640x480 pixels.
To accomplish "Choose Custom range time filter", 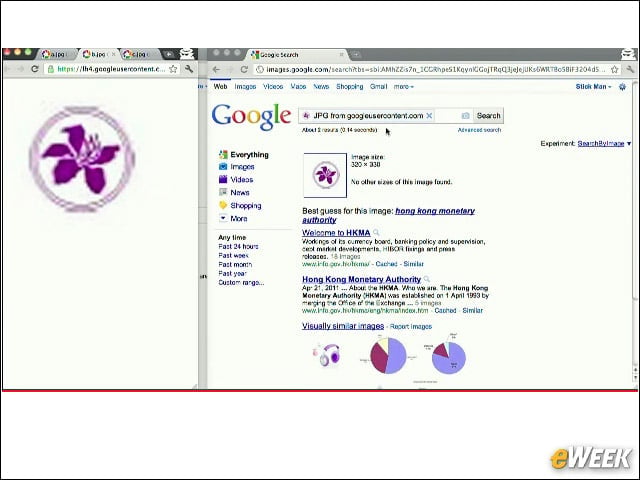I will point(241,282).
